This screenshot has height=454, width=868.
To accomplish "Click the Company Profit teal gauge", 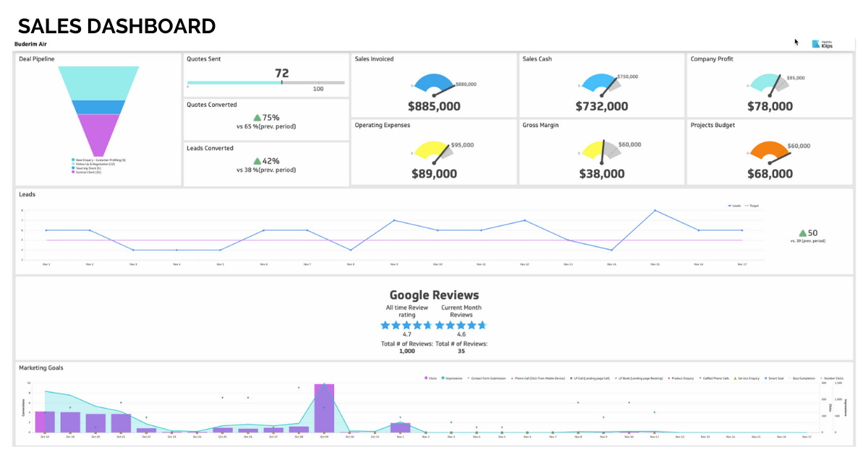I will [768, 83].
